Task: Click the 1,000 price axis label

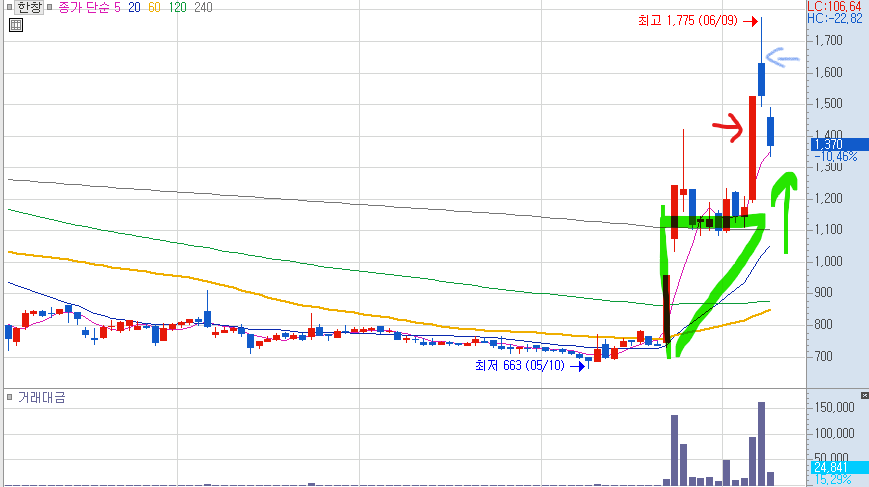Action: (828, 262)
